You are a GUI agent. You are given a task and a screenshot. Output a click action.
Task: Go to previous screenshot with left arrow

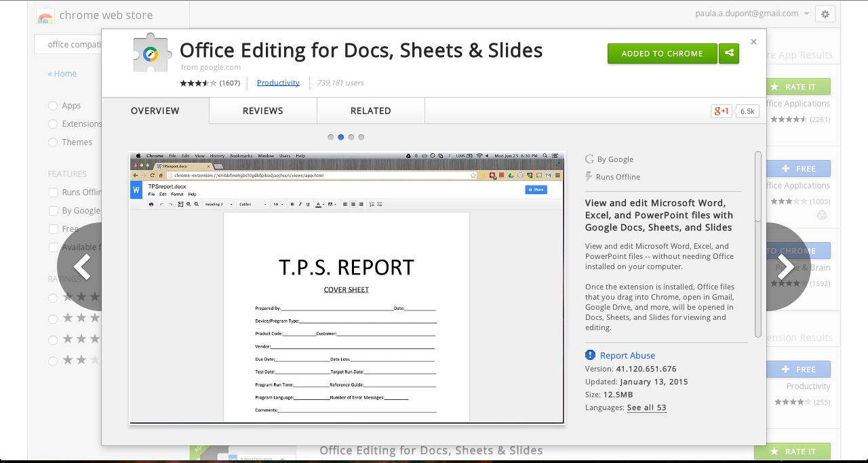coord(81,267)
